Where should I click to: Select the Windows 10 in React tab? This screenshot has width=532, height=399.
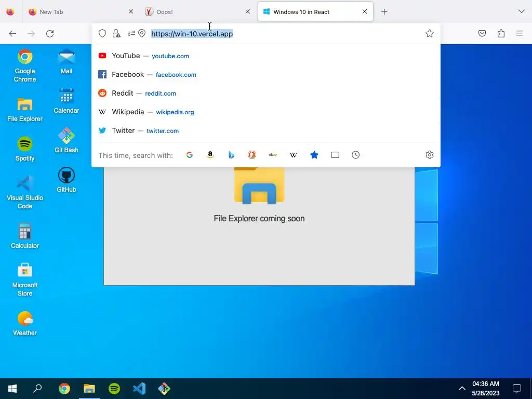(315, 12)
